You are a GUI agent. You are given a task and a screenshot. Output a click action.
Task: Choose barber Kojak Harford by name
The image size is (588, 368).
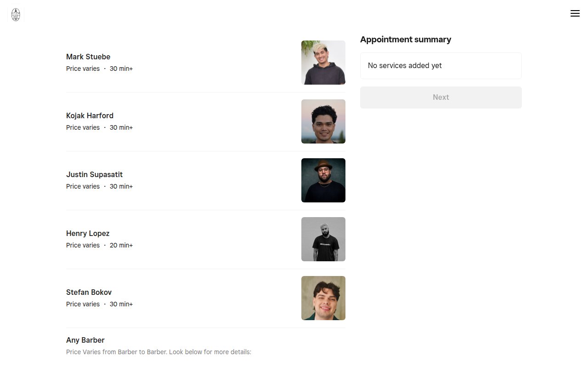(x=90, y=116)
